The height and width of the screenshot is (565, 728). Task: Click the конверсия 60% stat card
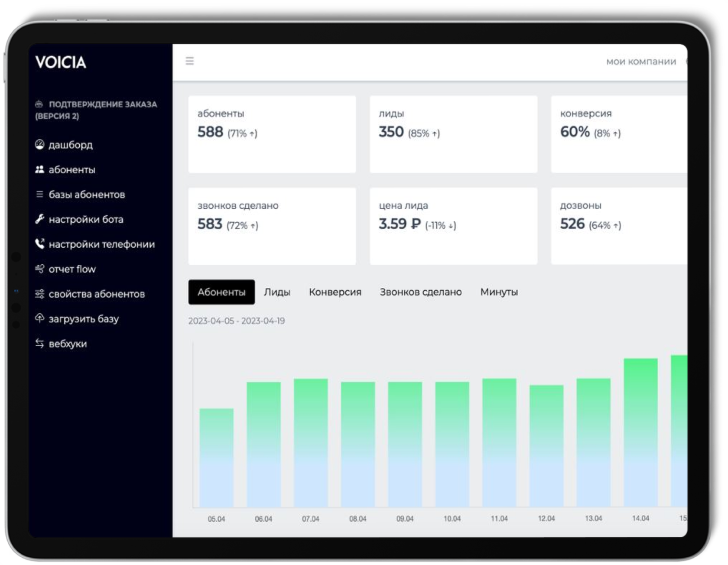click(x=619, y=134)
